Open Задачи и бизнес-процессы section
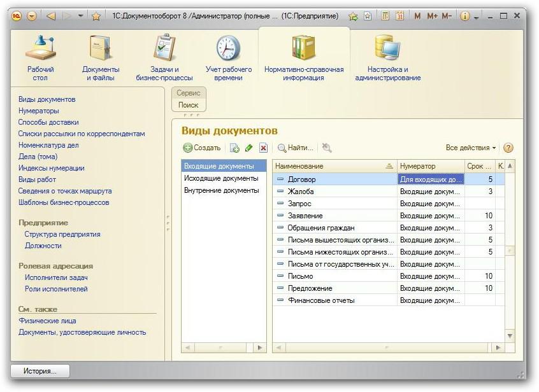Image resolution: width=539 pixels, height=392 pixels. click(x=164, y=58)
